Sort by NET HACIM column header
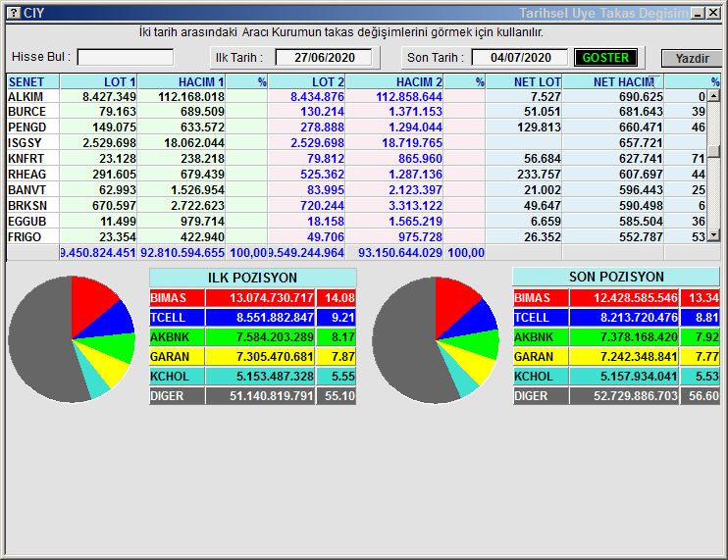 click(x=613, y=82)
